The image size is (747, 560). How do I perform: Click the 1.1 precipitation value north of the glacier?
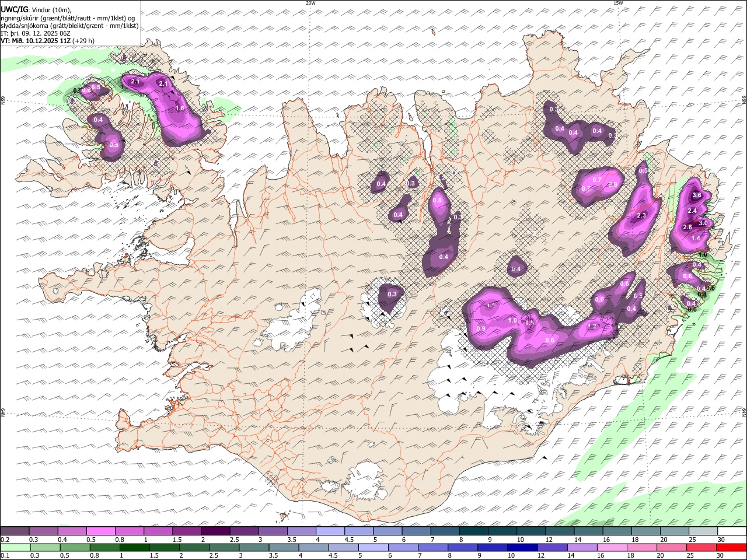[x=491, y=306]
